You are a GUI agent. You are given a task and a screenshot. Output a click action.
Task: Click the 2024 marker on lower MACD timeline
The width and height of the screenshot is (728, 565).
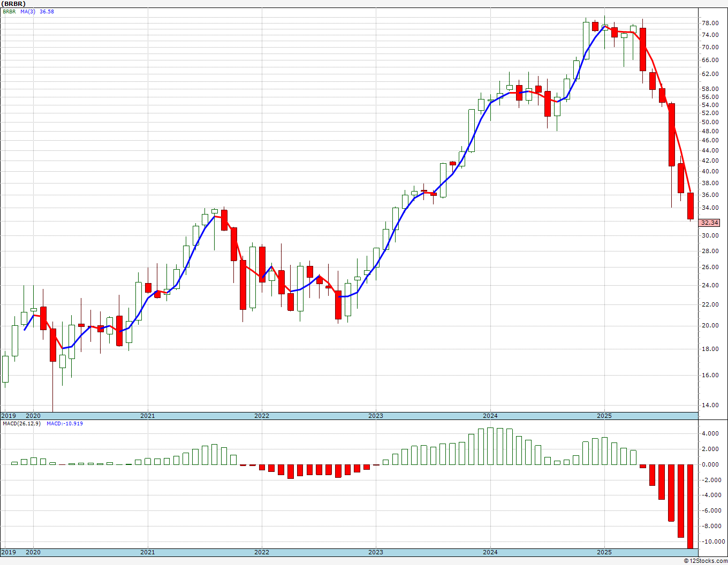490,552
